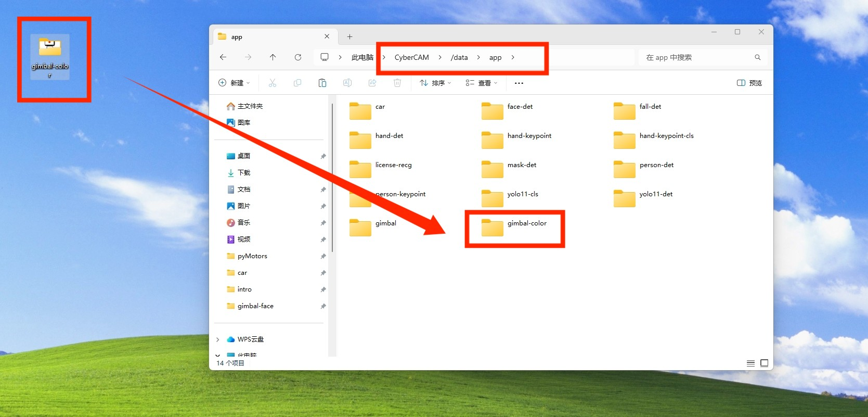Screen dimensions: 868x417
Task: Select the app tab
Action: point(275,36)
